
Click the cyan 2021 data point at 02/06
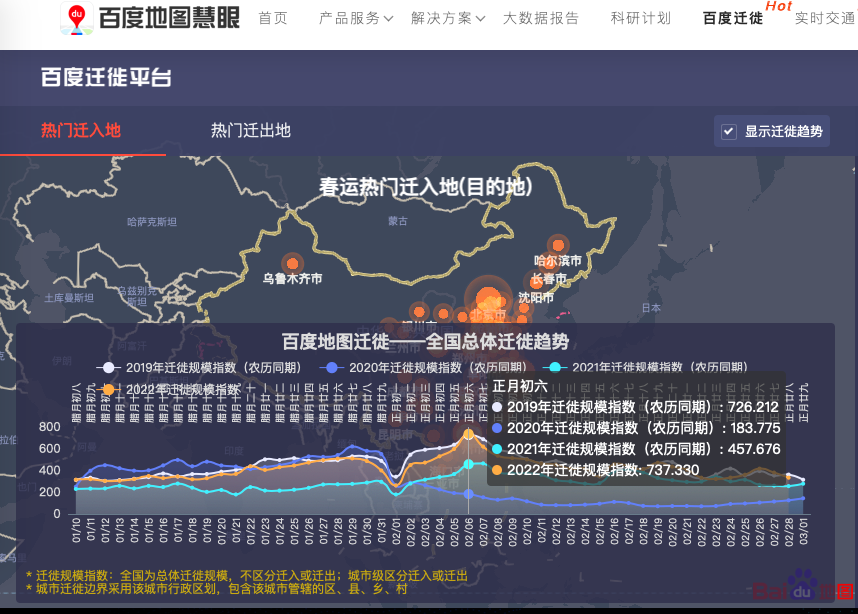tap(468, 464)
